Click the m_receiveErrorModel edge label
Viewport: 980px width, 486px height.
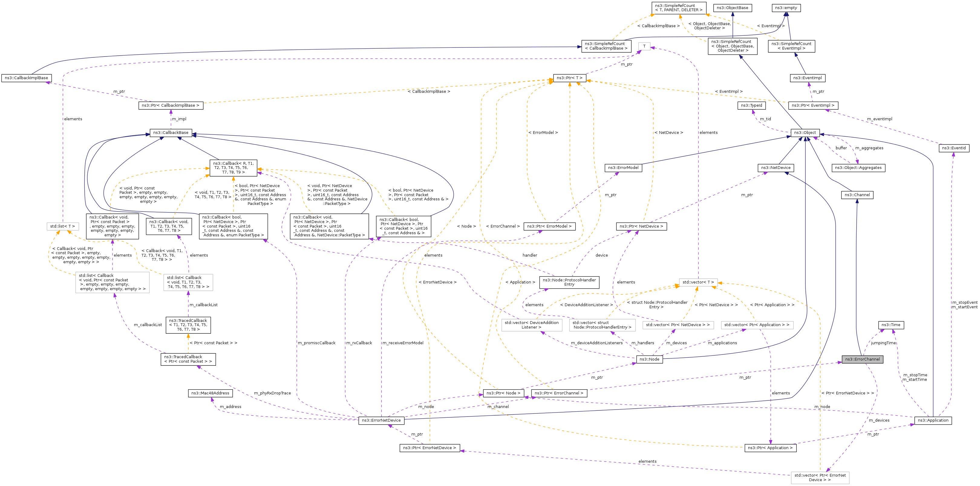[403, 343]
